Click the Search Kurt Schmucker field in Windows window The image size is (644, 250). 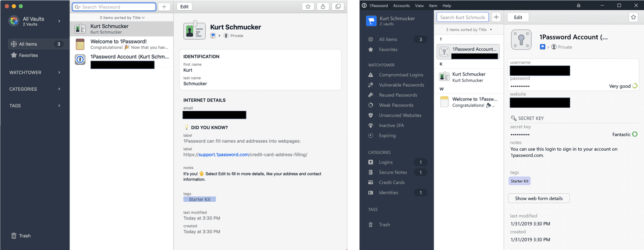coord(462,17)
